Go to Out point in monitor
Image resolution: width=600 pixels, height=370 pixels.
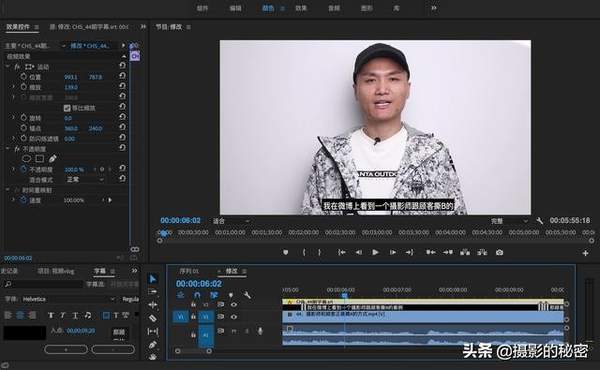[409, 253]
